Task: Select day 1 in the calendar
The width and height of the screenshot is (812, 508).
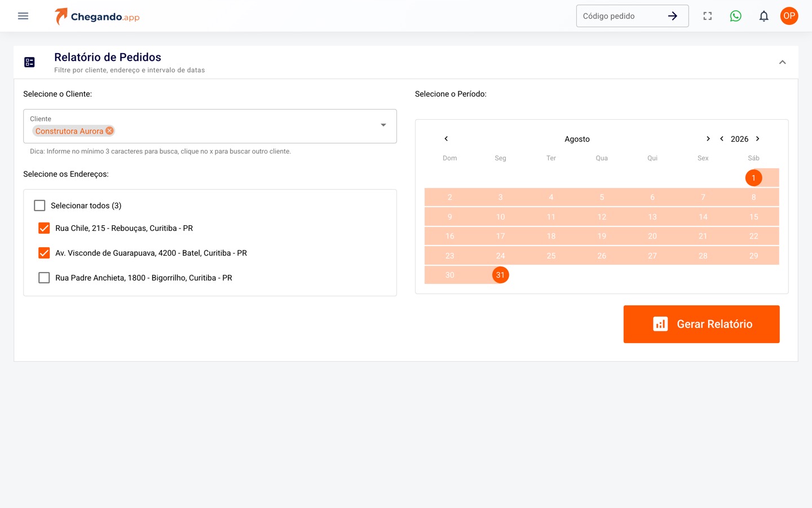Action: 753,178
